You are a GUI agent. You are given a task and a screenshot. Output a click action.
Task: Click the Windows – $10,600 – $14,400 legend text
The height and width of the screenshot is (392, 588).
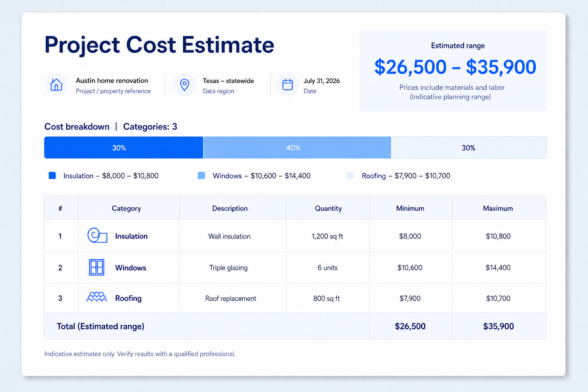(261, 176)
